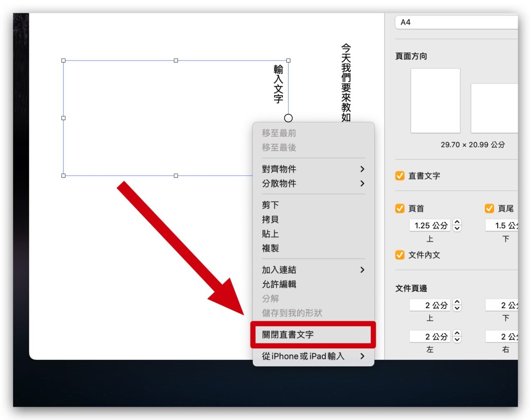
Task: Click the 文件頁邊 下 2 公分 field
Action: coord(501,305)
